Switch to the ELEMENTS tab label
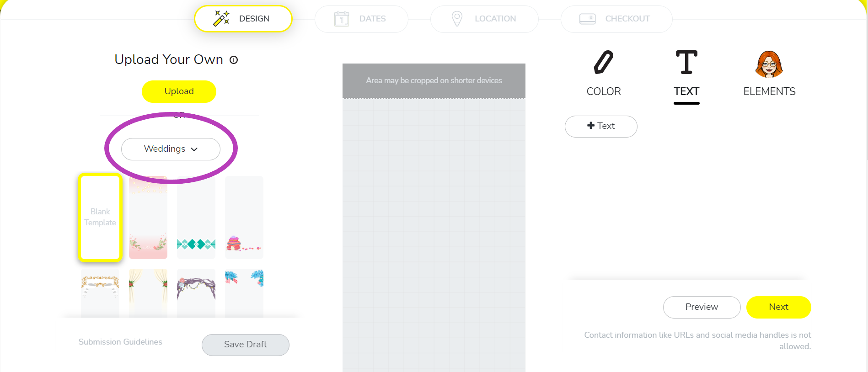The width and height of the screenshot is (868, 372). pos(769,91)
